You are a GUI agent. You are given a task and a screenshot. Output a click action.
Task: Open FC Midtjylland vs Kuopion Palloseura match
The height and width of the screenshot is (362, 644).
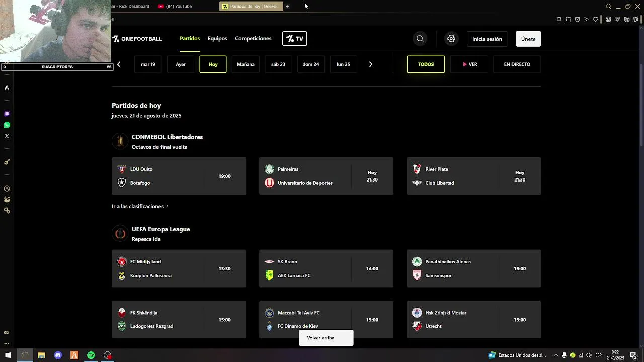click(x=179, y=268)
